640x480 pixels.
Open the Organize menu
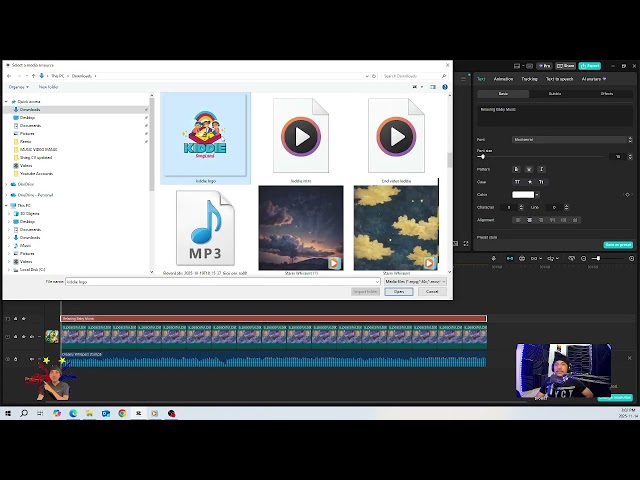tap(19, 87)
